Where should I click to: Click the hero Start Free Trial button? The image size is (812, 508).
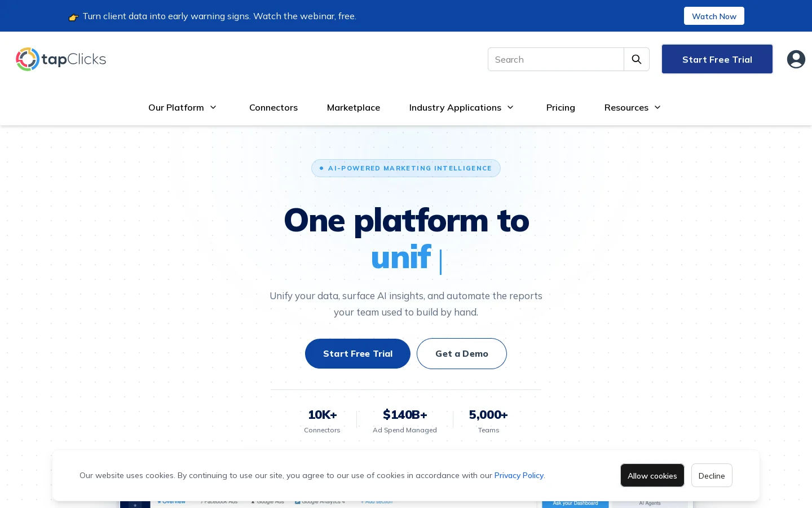pos(358,353)
